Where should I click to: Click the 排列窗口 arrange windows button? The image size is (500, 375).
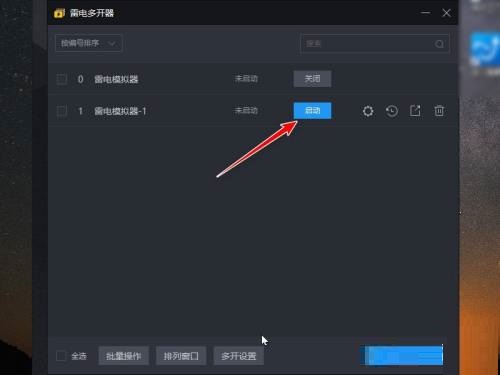pyautogui.click(x=181, y=356)
